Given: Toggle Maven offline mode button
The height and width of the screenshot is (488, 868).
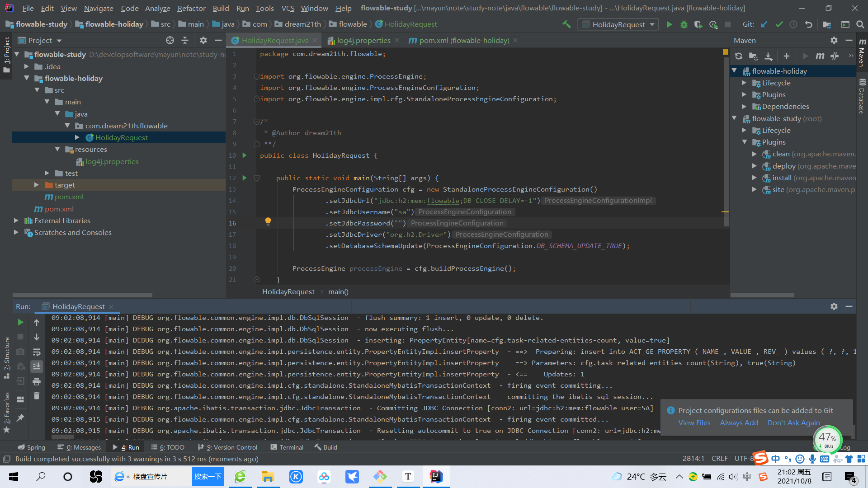Looking at the screenshot, I should click(835, 56).
